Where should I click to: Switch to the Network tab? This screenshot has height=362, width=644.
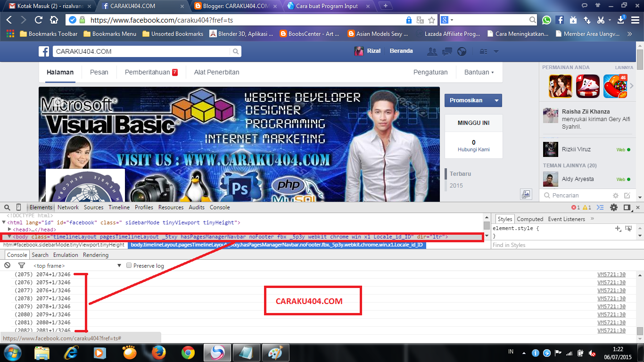[68, 207]
